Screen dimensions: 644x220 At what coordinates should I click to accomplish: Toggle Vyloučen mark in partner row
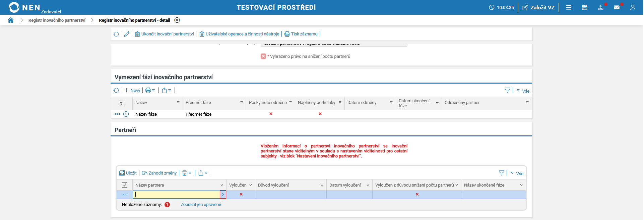(241, 194)
